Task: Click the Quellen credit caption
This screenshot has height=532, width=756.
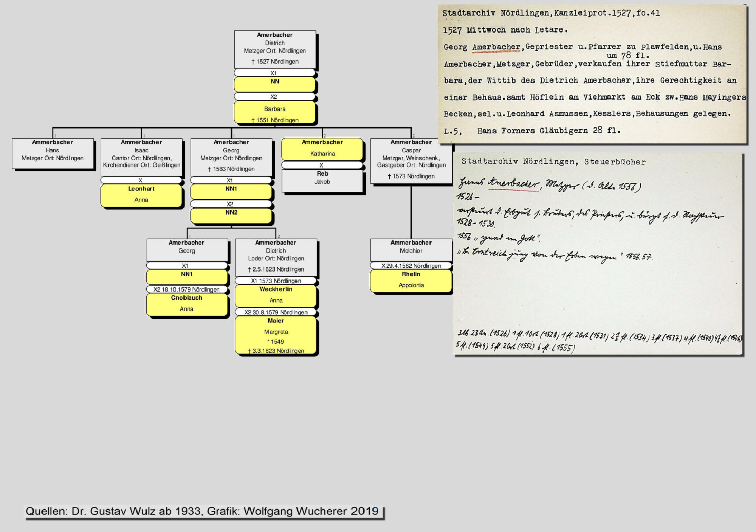Action: 202,511
